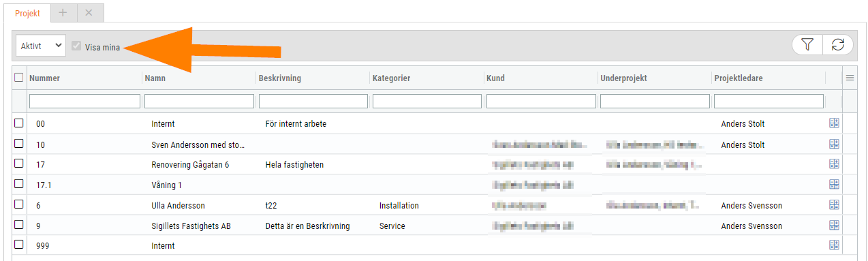Open the Aktivt status dropdown

[x=41, y=46]
